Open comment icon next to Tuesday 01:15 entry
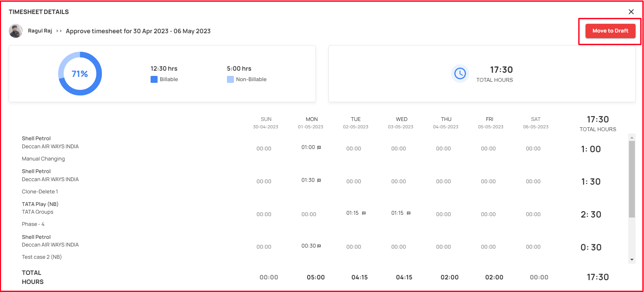 (364, 213)
